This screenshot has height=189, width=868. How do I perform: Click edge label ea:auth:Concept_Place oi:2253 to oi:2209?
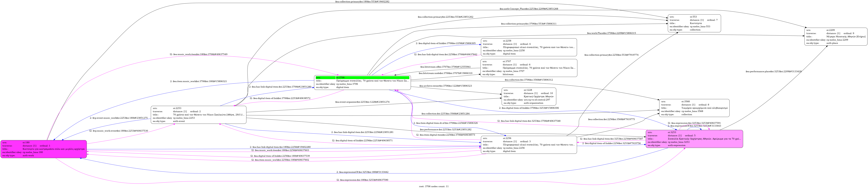pos(529,9)
